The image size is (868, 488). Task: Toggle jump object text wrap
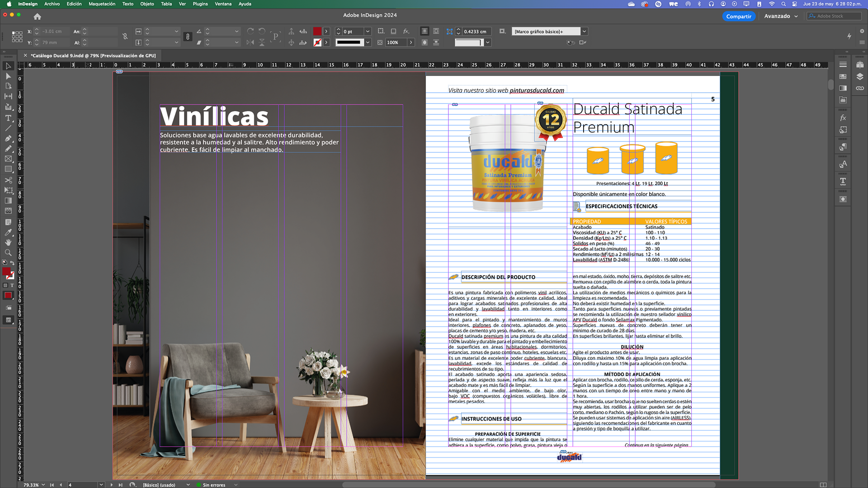(436, 42)
